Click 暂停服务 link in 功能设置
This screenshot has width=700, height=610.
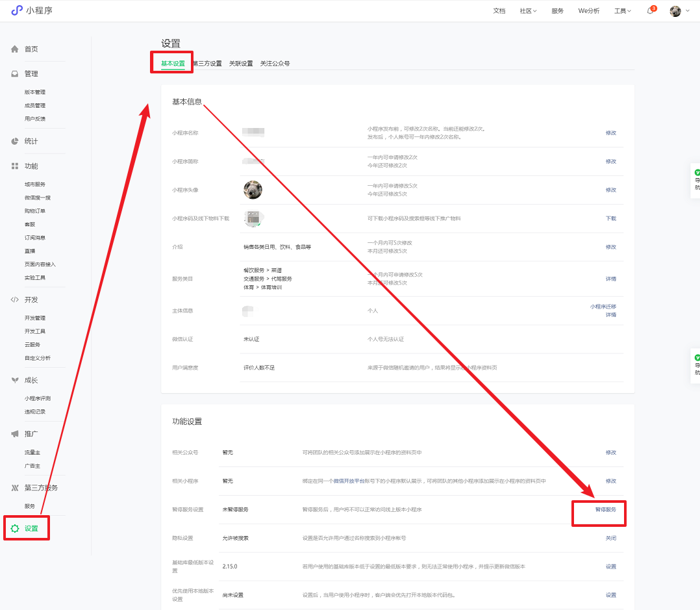pos(605,510)
